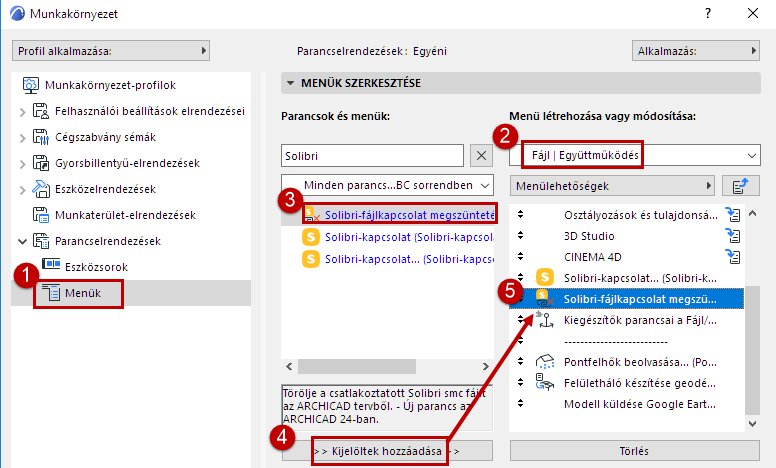Click the submenu icon next to 3D Studio
The image size is (776, 468).
(x=732, y=236)
